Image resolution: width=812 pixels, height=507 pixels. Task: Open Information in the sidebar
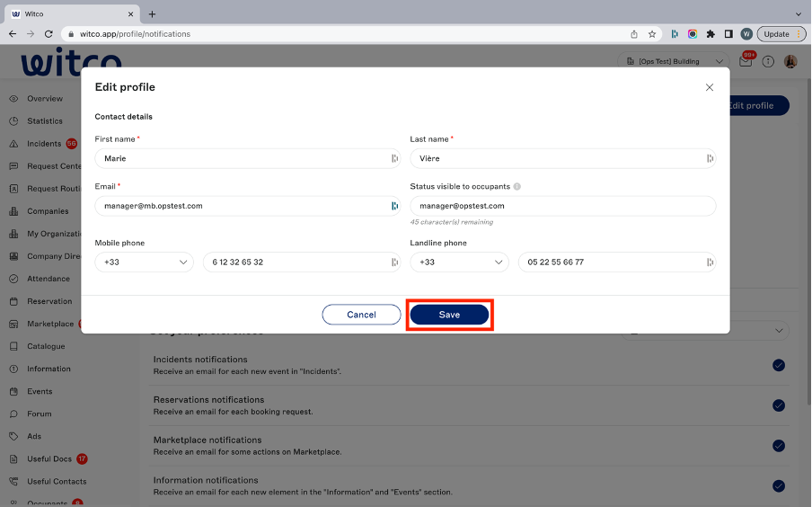(x=49, y=369)
